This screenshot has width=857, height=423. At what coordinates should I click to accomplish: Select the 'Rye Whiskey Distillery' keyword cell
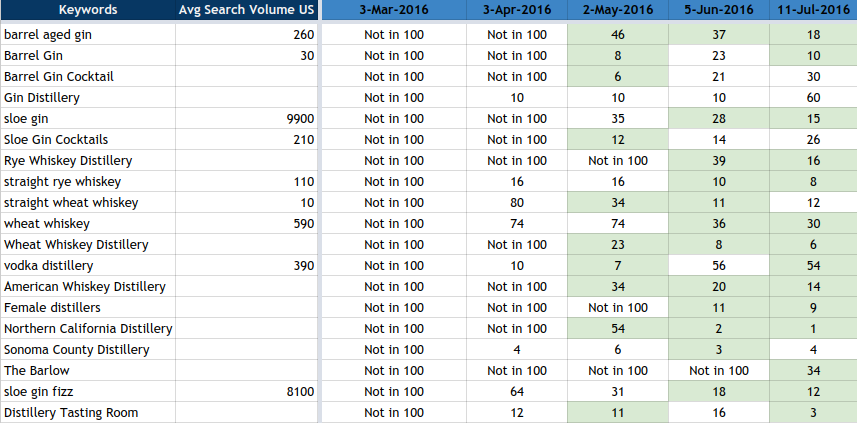pos(88,161)
